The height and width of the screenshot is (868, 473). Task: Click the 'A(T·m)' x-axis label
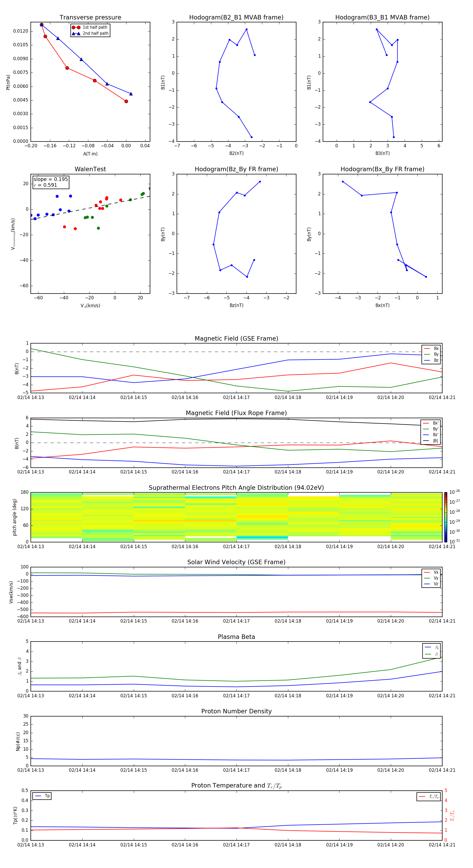[x=90, y=154]
